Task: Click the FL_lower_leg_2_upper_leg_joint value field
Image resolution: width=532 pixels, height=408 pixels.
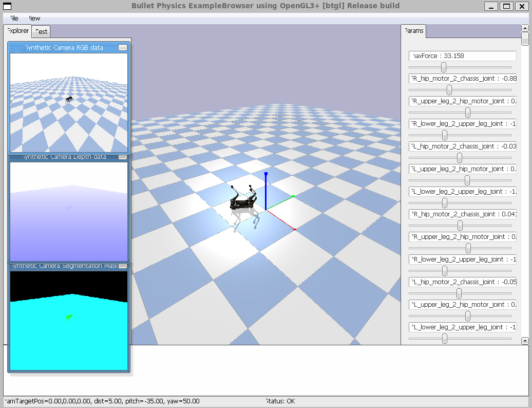Action: point(463,192)
